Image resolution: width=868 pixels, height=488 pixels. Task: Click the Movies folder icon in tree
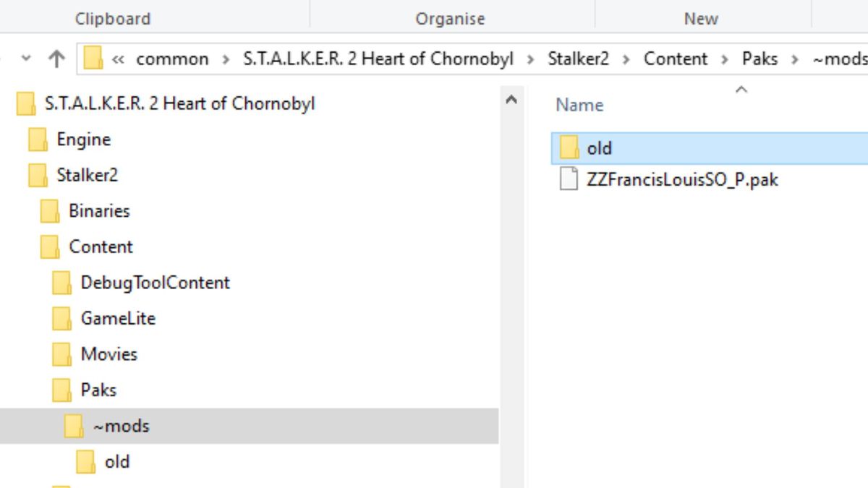[x=62, y=354]
